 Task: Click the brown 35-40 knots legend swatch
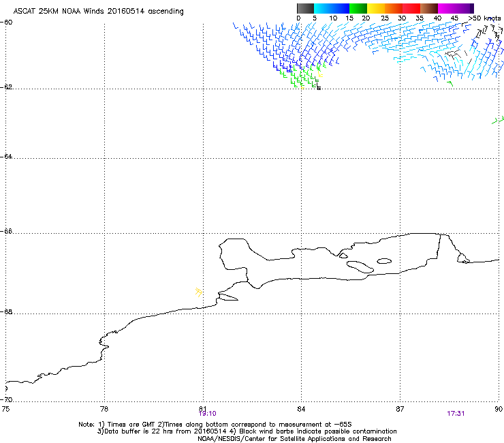click(429, 8)
